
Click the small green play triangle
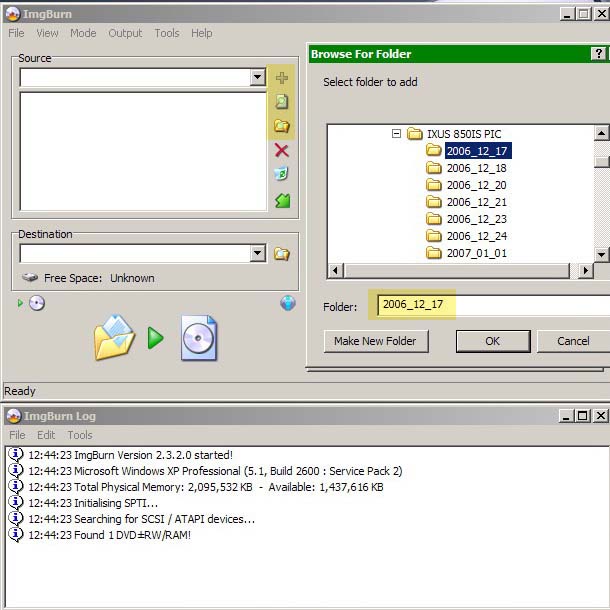click(x=20, y=303)
